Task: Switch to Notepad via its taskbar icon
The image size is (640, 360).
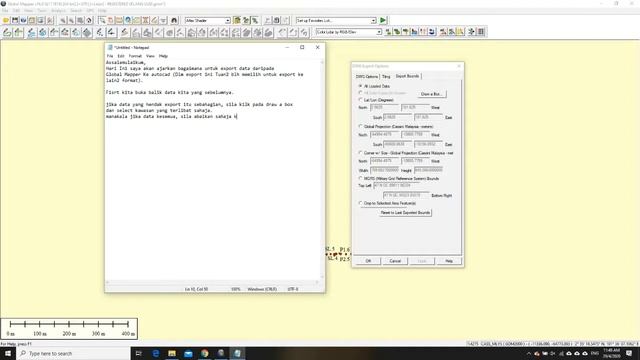Action: (x=237, y=353)
